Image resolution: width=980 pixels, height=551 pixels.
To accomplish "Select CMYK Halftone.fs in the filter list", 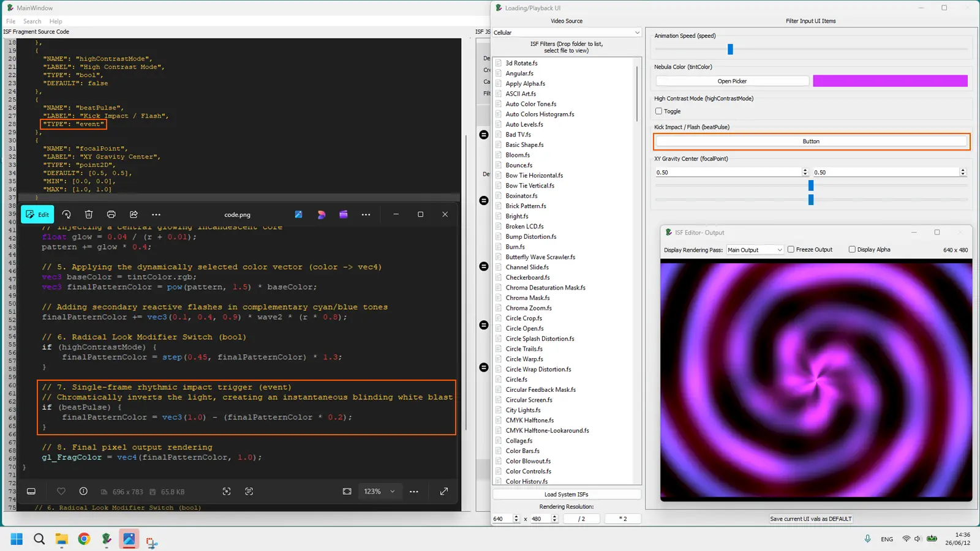I will click(529, 421).
